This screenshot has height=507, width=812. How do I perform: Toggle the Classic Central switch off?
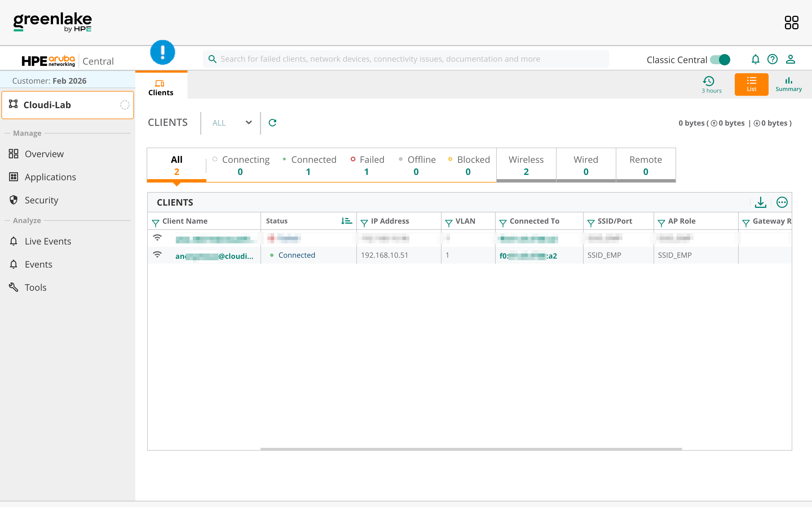(x=720, y=60)
